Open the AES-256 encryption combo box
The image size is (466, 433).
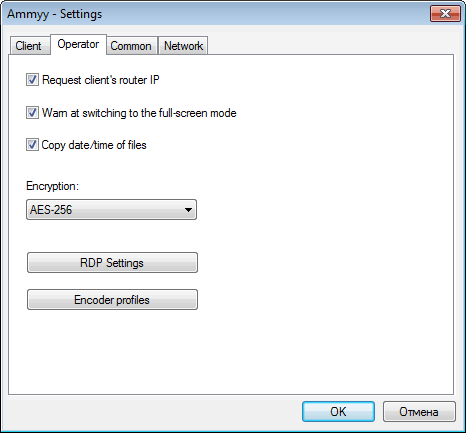pyautogui.click(x=111, y=210)
